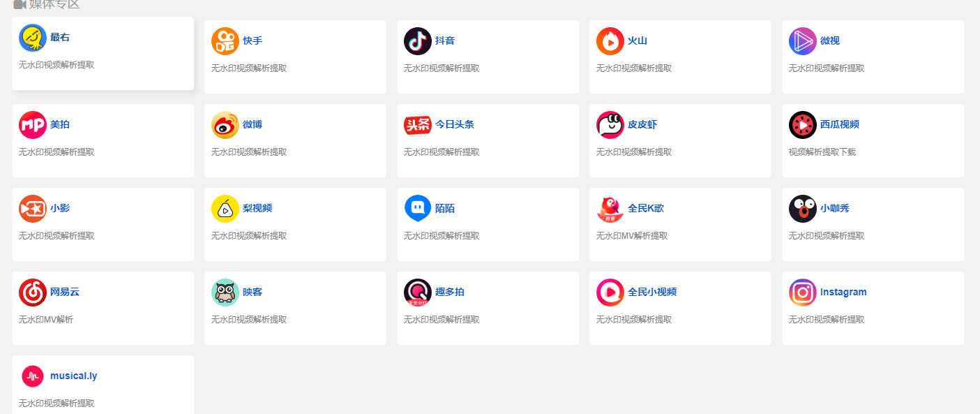The image size is (980, 414).
Task: Click 无水印MV解析 under 网易云
Action: (x=46, y=320)
